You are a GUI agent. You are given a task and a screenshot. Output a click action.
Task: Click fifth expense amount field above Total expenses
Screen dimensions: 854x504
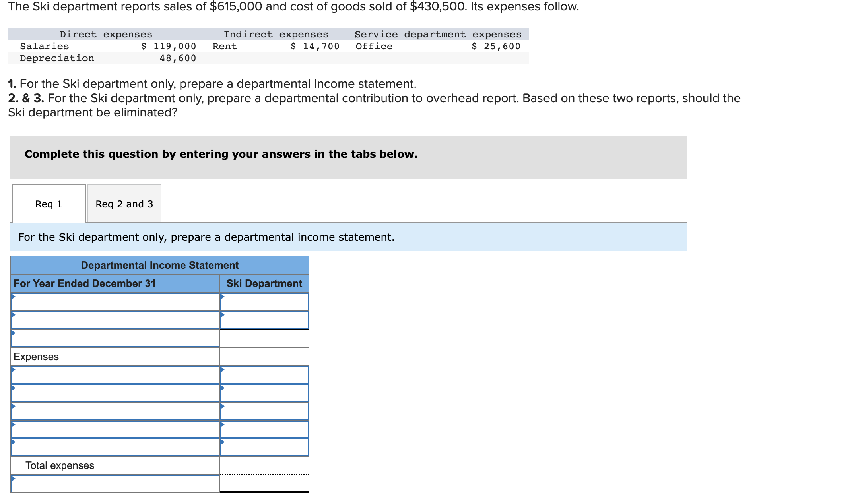point(264,447)
